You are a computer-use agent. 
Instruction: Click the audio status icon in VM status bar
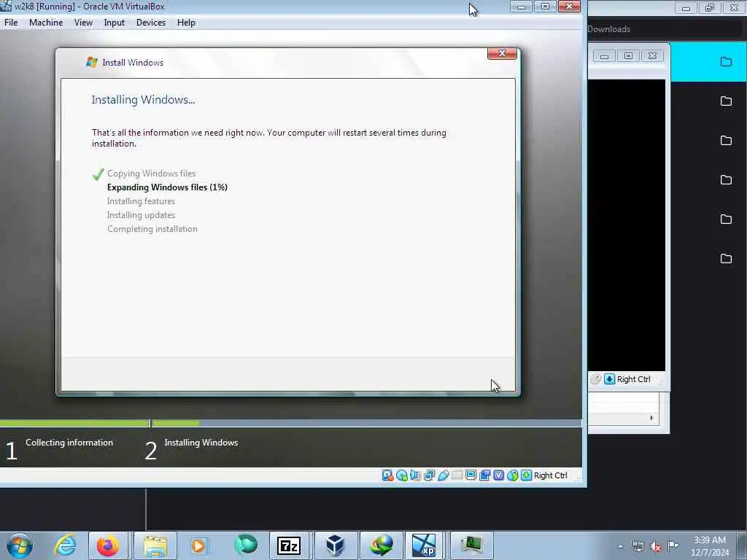pyautogui.click(x=415, y=475)
